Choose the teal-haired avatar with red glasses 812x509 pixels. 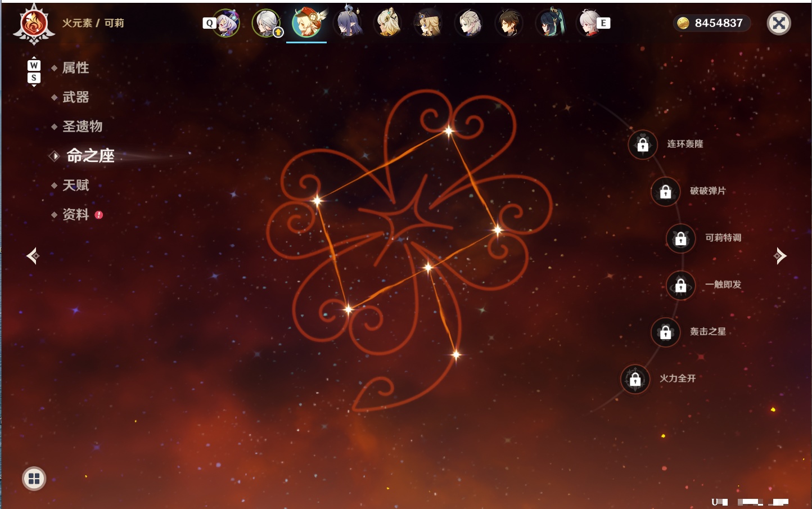[x=550, y=23]
